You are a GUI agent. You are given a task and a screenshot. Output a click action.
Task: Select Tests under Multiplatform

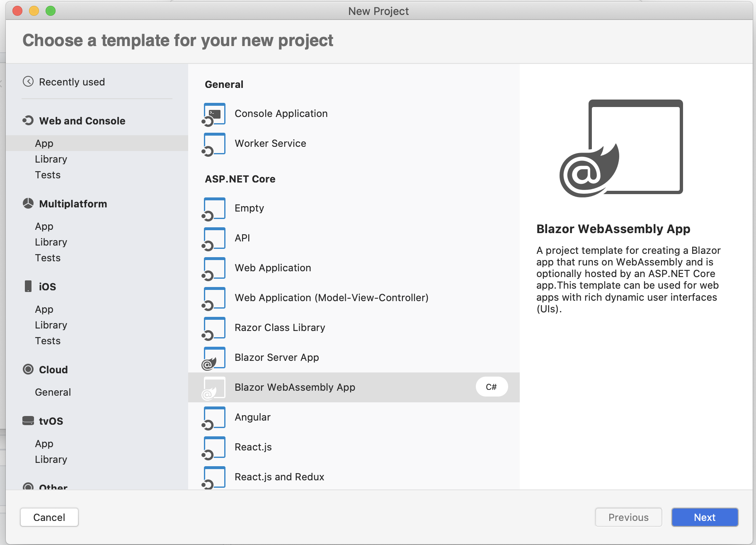(x=48, y=258)
